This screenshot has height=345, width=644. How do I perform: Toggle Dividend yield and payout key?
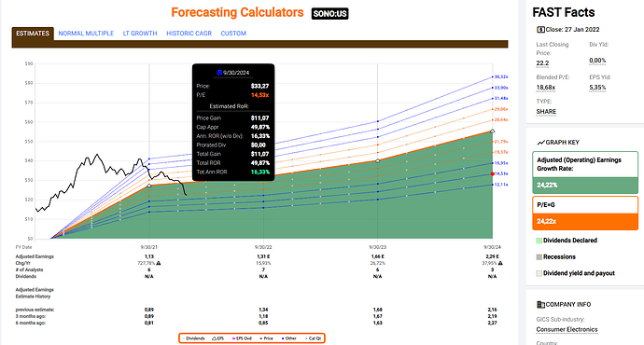pos(576,273)
